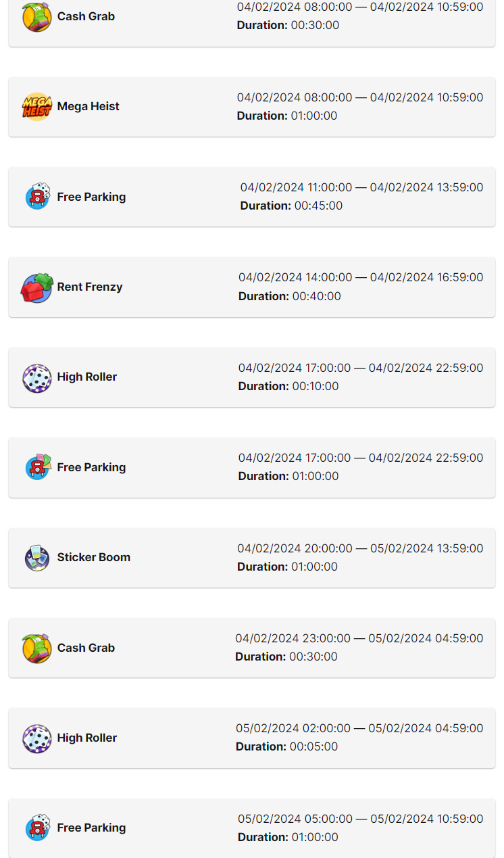Click the 00:10:00 duration of High Roller
This screenshot has height=858, width=504.
click(x=316, y=386)
